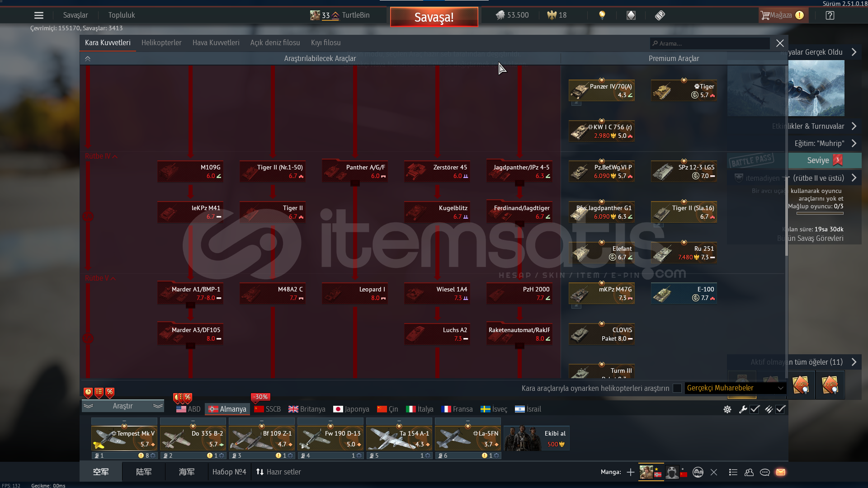868x488 pixels.
Task: Open the Gerçekçi Muharebeler mode dropdown
Action: (x=735, y=388)
